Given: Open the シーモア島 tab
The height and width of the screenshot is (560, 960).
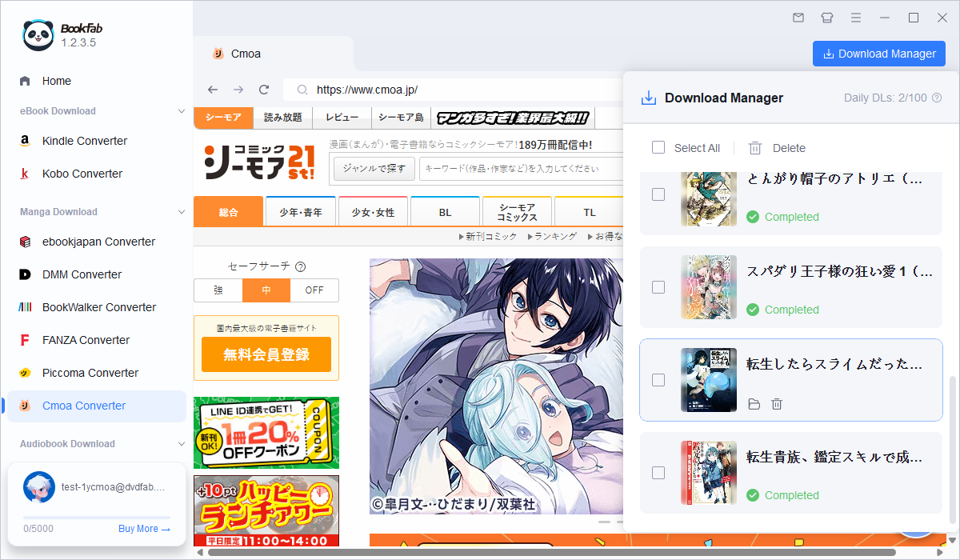Looking at the screenshot, I should point(401,118).
